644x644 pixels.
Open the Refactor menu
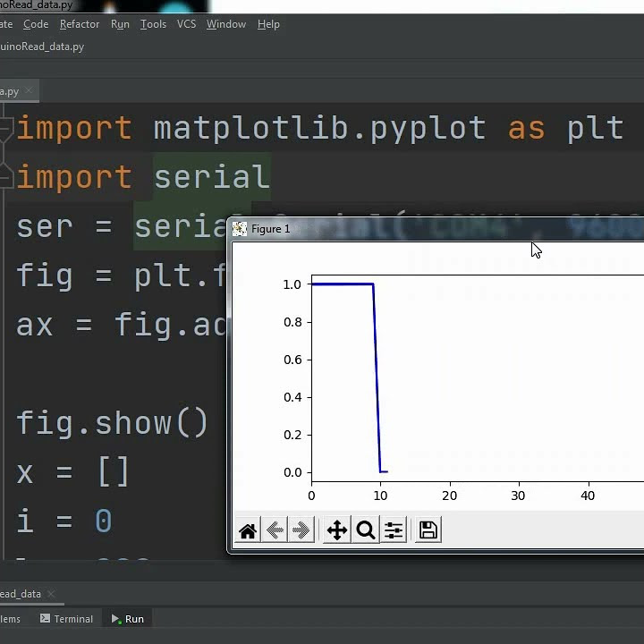tap(80, 24)
